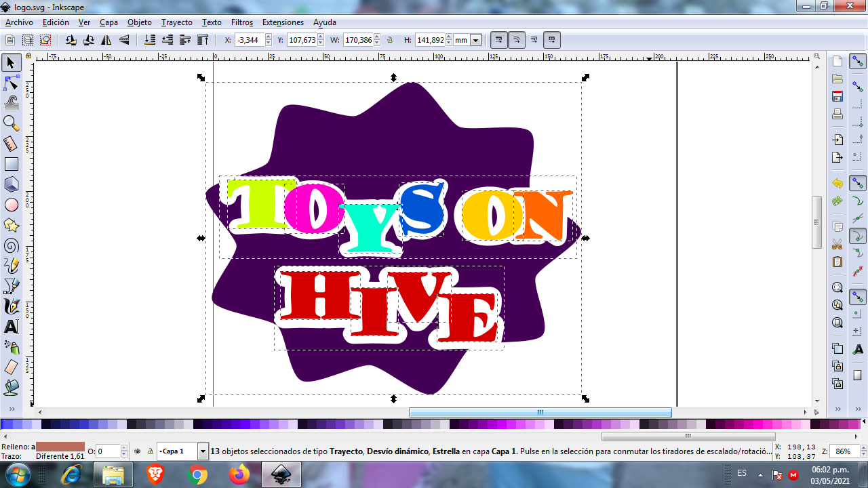Raise selection one step
Screen dimensions: 868x488
click(x=185, y=40)
